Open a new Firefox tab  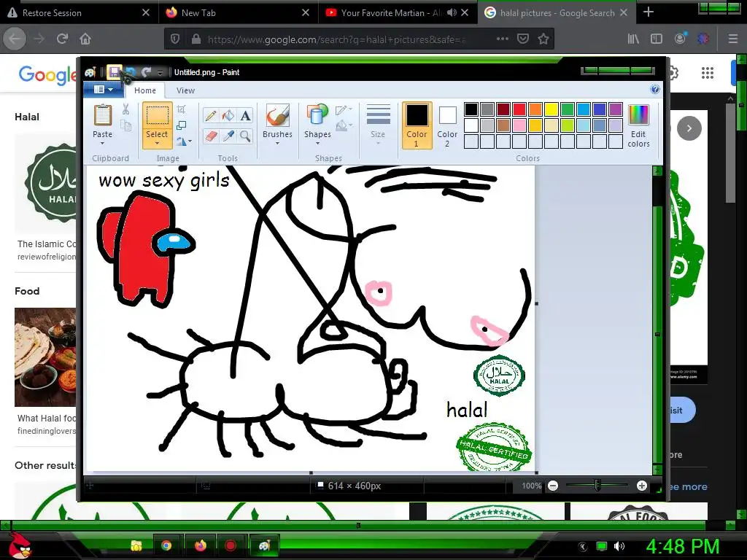[649, 12]
